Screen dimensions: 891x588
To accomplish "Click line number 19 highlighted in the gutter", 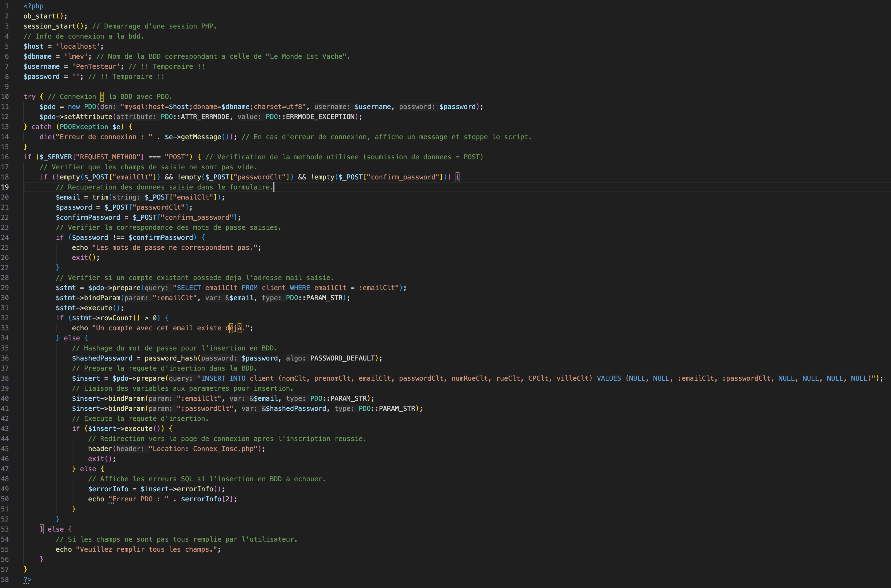I will click(x=5, y=187).
